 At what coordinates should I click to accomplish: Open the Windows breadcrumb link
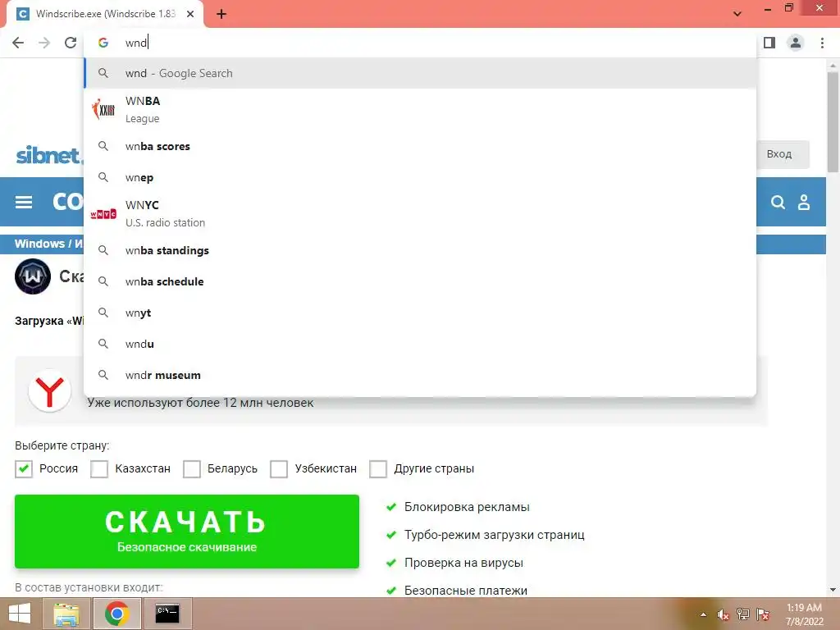(x=39, y=244)
